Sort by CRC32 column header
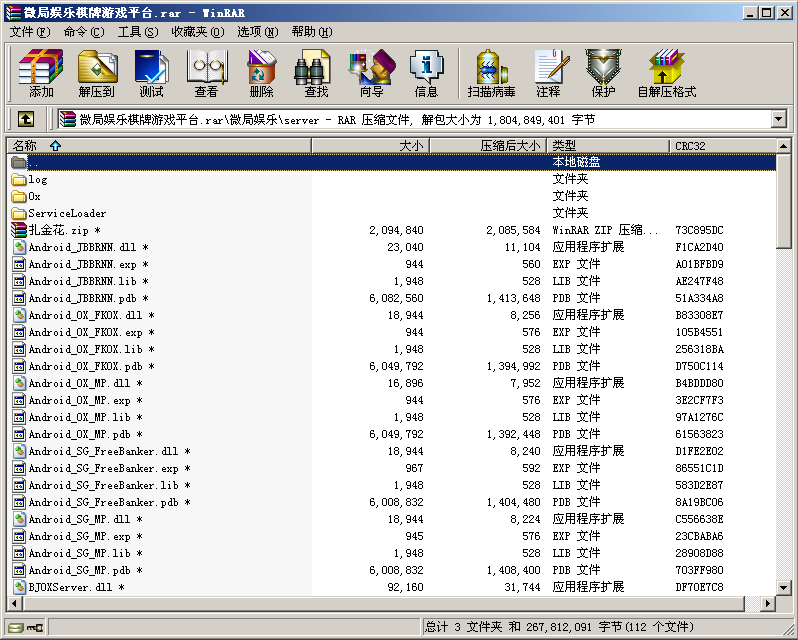This screenshot has width=798, height=640. pos(720,146)
